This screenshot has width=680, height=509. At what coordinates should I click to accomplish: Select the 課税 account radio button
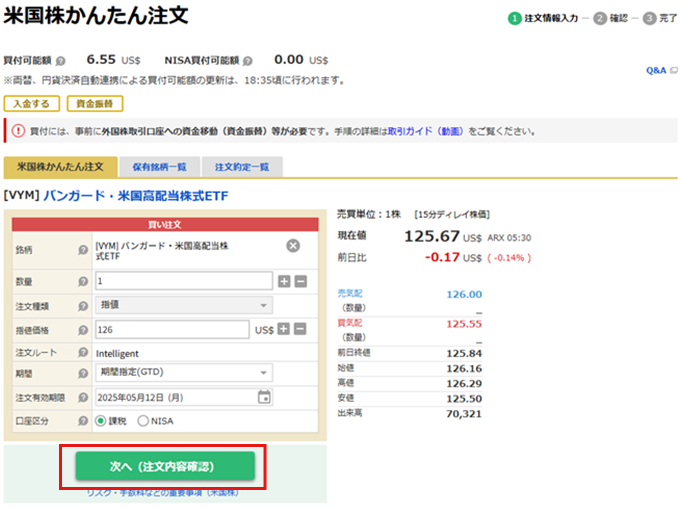tap(101, 421)
